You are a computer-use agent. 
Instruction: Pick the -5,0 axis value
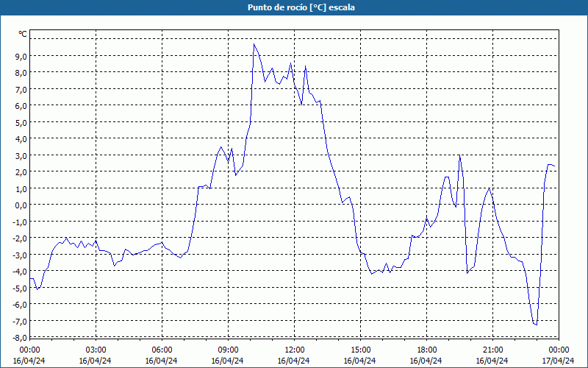pos(20,288)
